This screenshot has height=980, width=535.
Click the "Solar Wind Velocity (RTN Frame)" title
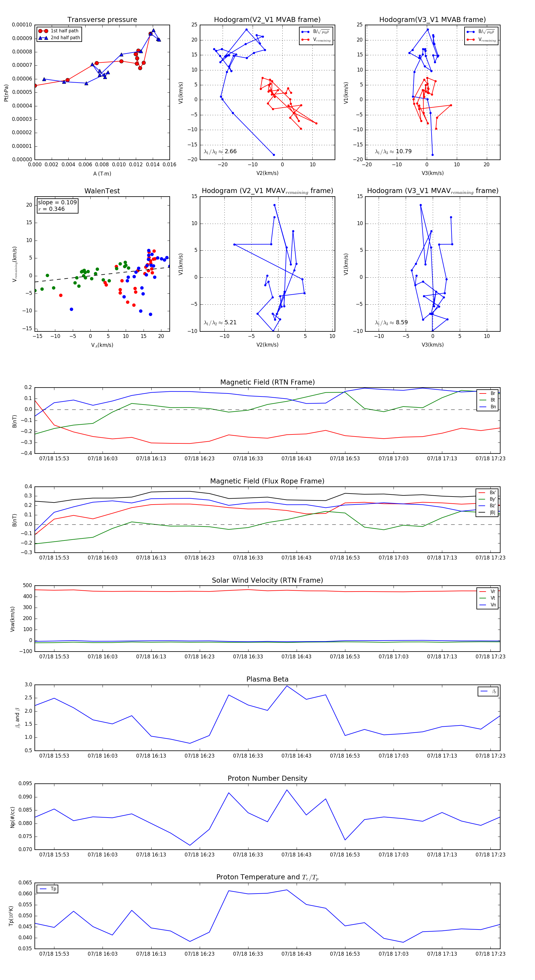[267, 581]
